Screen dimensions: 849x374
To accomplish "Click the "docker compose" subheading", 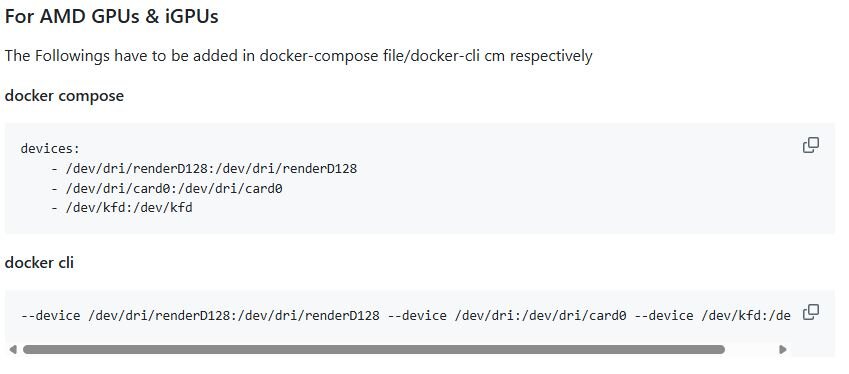I will 64,96.
